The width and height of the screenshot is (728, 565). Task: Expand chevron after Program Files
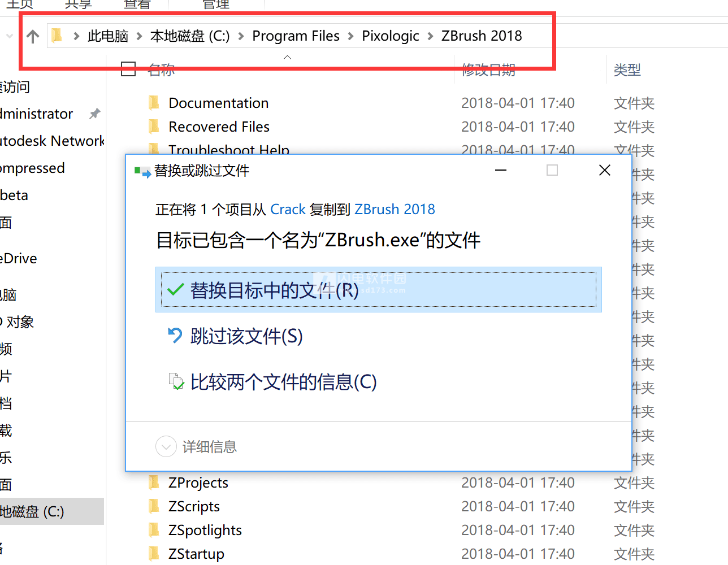click(x=350, y=36)
